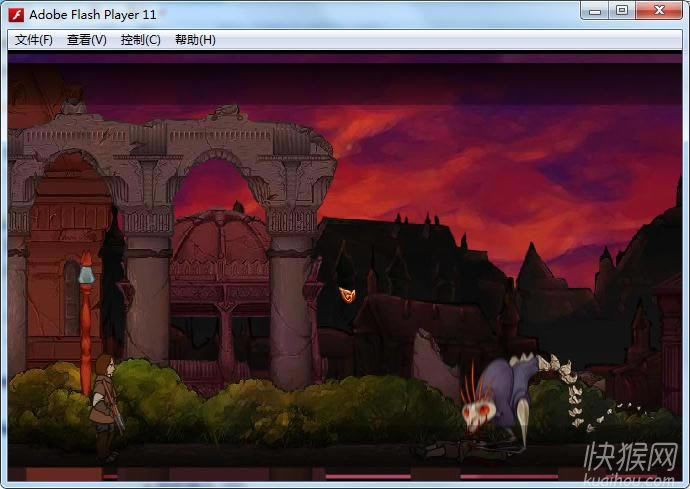Click the floating orange emblem pickup
The height and width of the screenshot is (489, 690).
click(x=348, y=294)
